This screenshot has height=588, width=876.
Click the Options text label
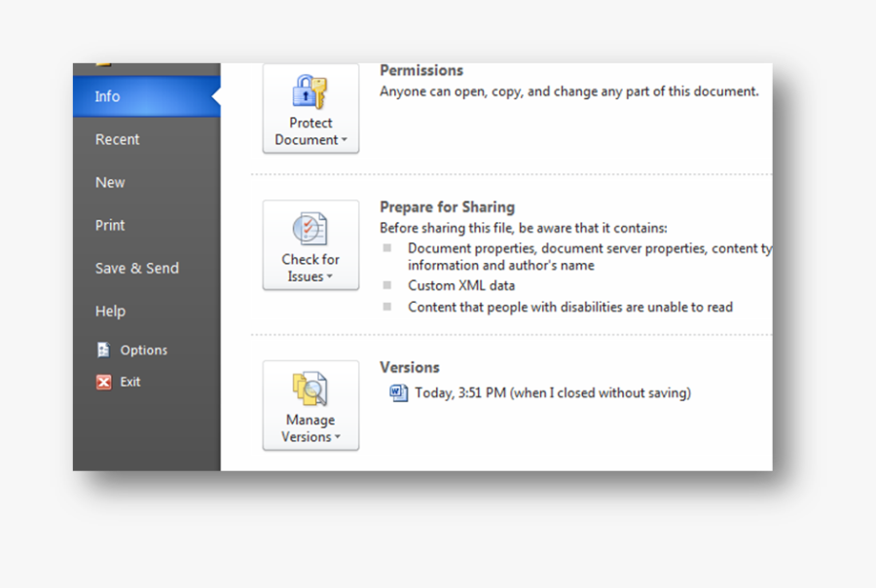click(x=144, y=350)
